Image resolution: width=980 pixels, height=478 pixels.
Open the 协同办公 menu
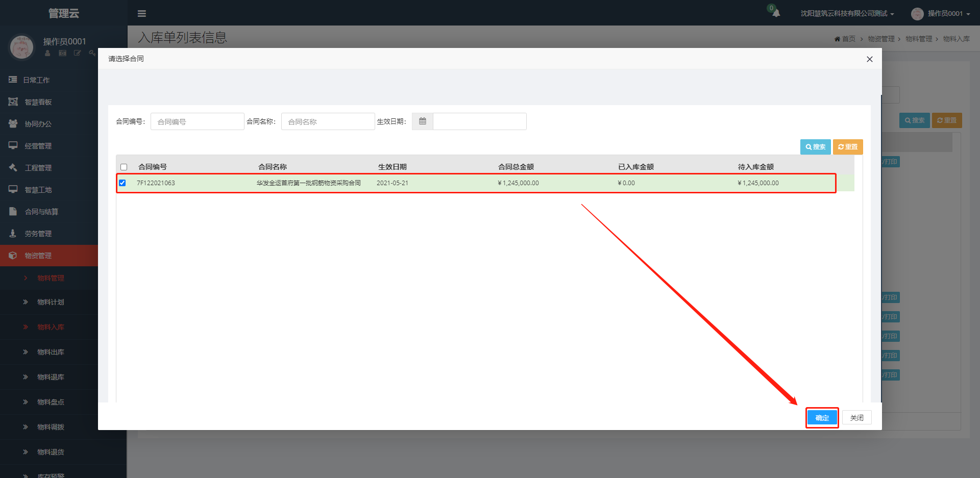tap(38, 124)
